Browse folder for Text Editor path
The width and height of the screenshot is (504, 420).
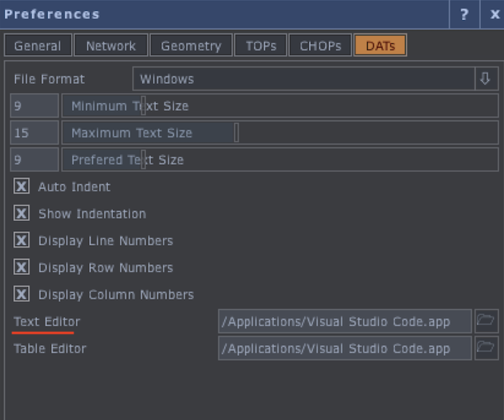486,321
